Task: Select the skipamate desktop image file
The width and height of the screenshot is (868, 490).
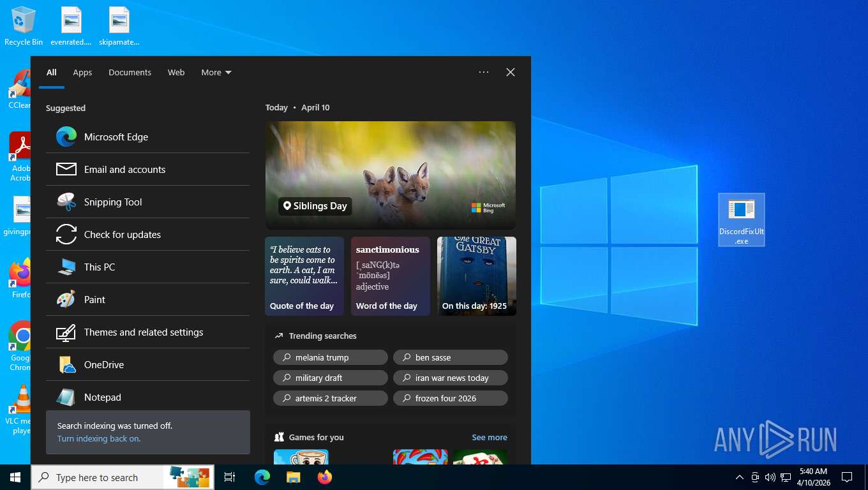Action: (x=119, y=26)
